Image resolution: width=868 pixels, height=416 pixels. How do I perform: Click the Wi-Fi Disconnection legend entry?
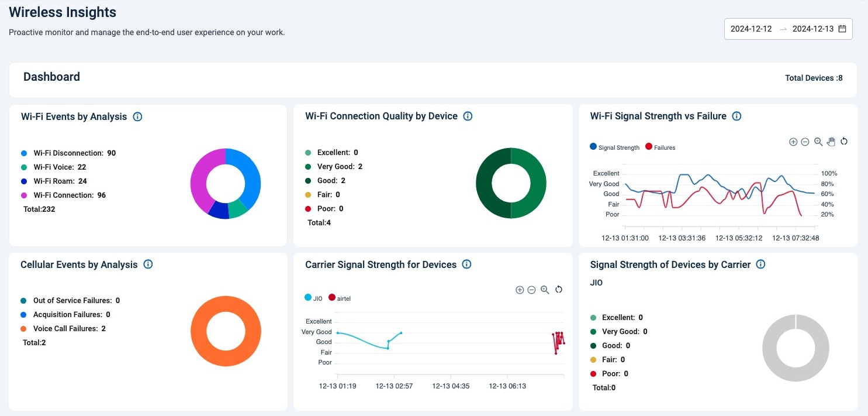(x=68, y=153)
